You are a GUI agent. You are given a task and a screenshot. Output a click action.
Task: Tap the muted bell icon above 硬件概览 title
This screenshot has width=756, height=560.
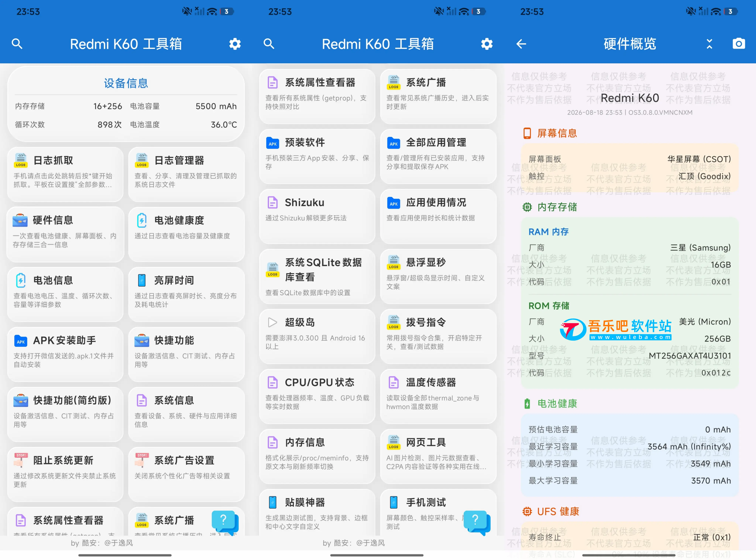click(x=691, y=11)
